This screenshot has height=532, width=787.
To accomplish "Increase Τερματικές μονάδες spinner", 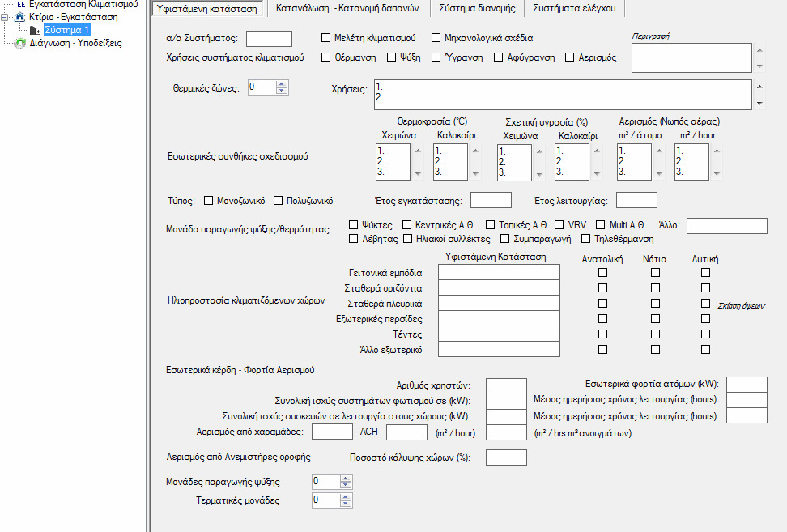I will tap(345, 497).
